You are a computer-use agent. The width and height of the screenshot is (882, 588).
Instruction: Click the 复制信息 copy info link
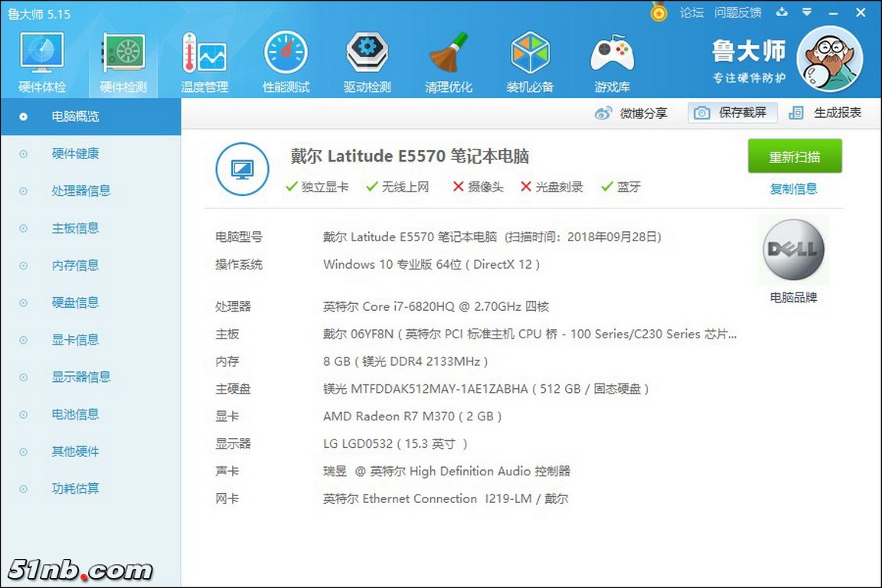793,188
